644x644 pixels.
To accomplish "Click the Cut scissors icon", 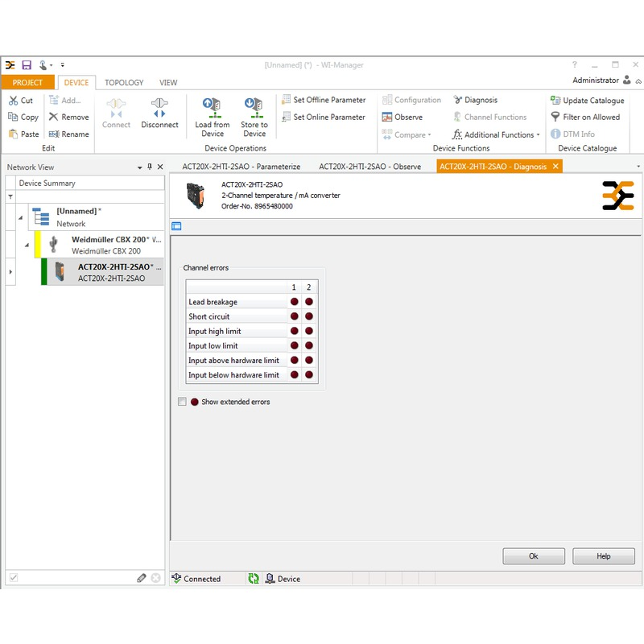I will click(14, 100).
